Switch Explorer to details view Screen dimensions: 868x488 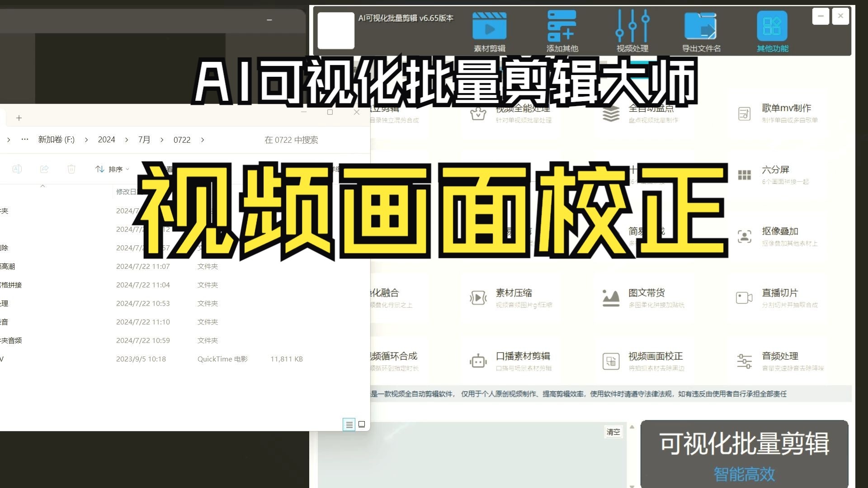click(x=349, y=424)
